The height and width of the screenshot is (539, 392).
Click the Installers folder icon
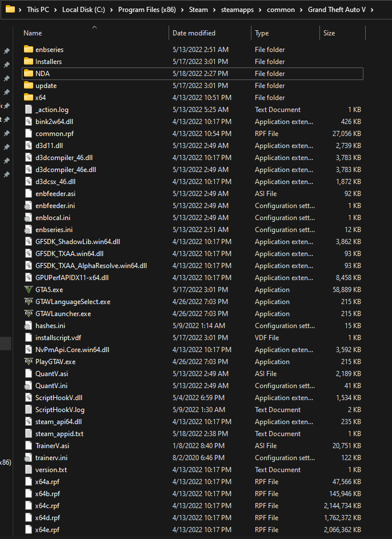(29, 62)
